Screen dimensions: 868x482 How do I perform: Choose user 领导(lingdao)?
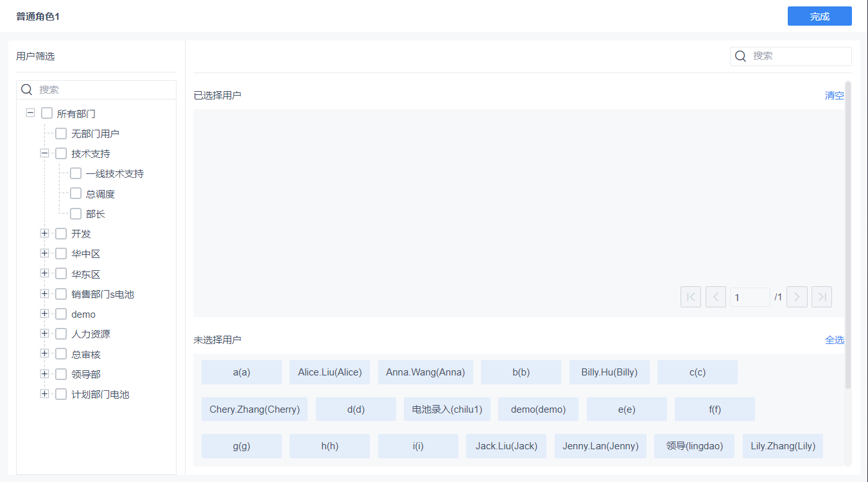pyautogui.click(x=695, y=446)
